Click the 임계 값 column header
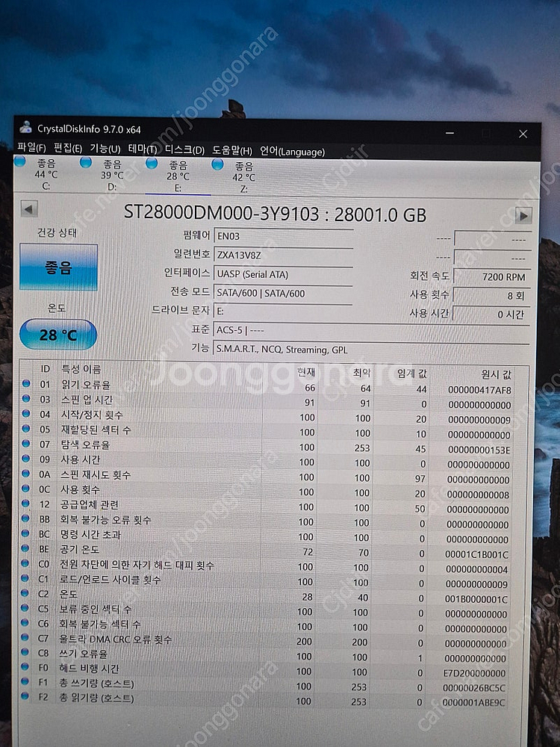This screenshot has height=747, width=560. 412,373
